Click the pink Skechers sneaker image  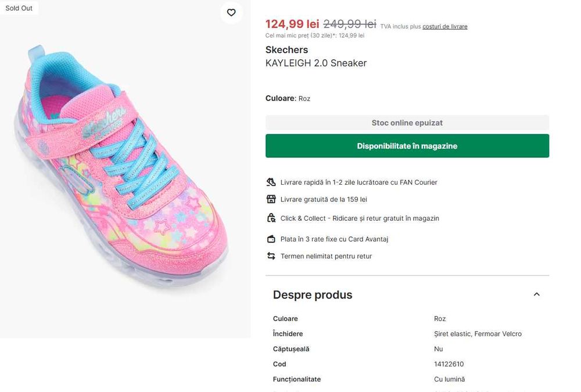[125, 168]
